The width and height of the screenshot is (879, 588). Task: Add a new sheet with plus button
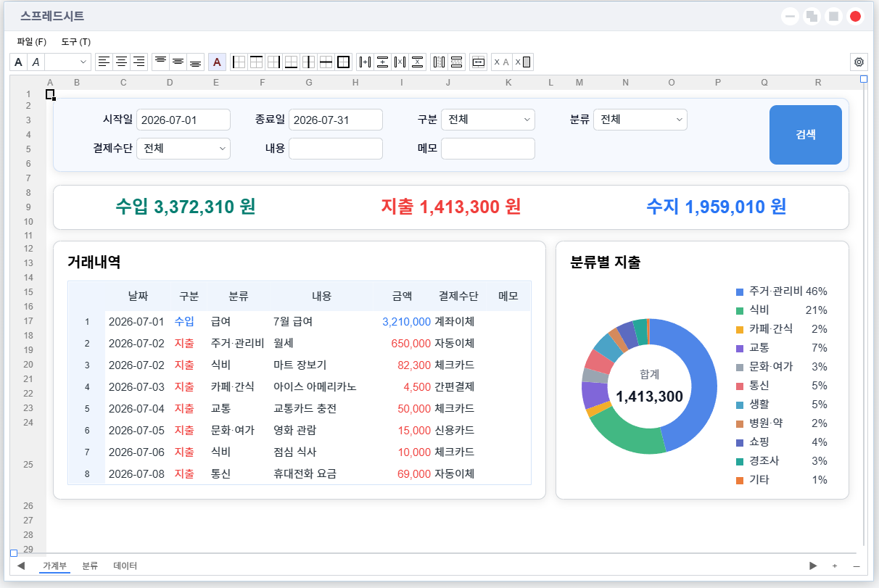(x=835, y=566)
